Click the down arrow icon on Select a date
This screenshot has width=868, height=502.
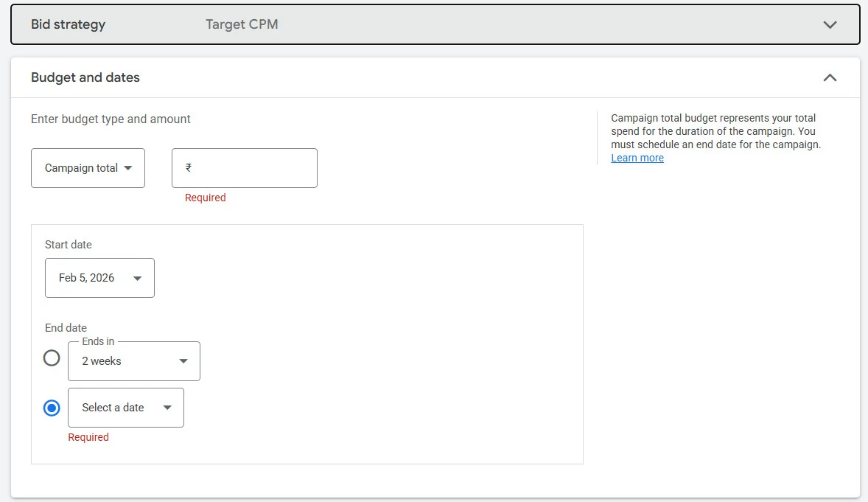point(167,407)
